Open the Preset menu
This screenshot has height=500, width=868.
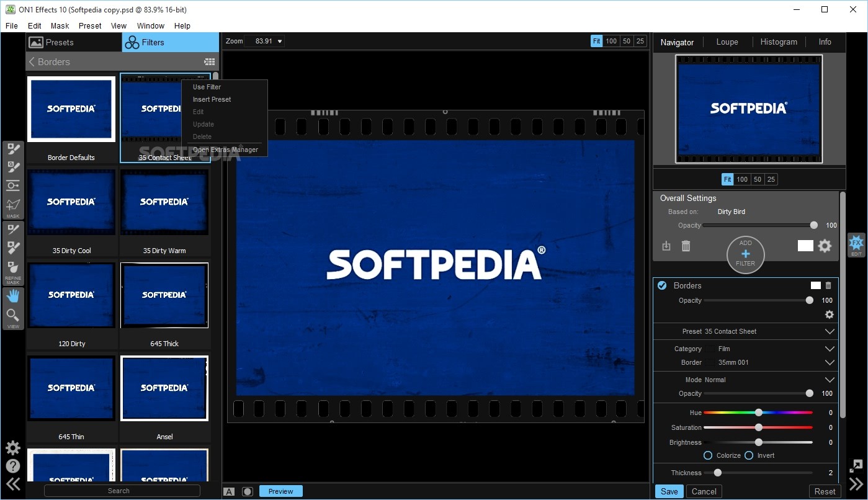tap(90, 26)
